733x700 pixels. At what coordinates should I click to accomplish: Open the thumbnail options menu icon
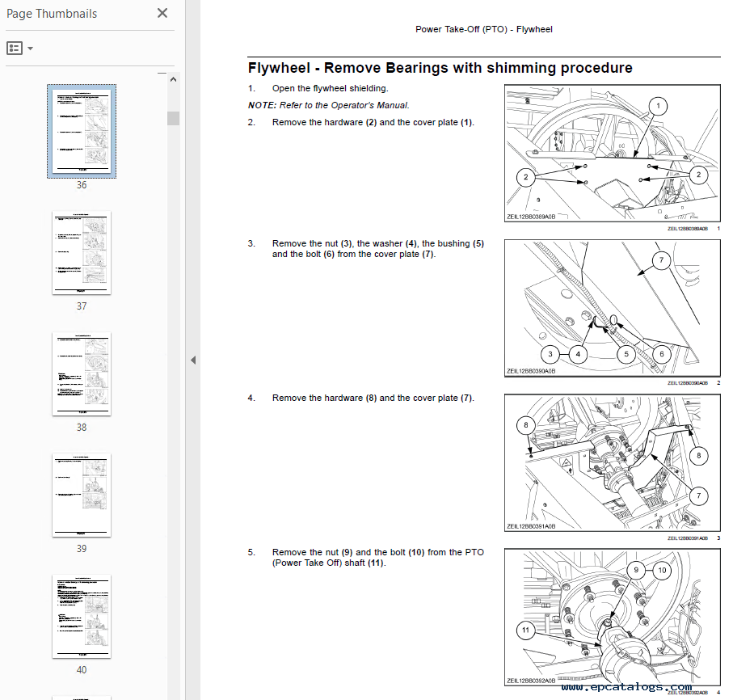[15, 48]
